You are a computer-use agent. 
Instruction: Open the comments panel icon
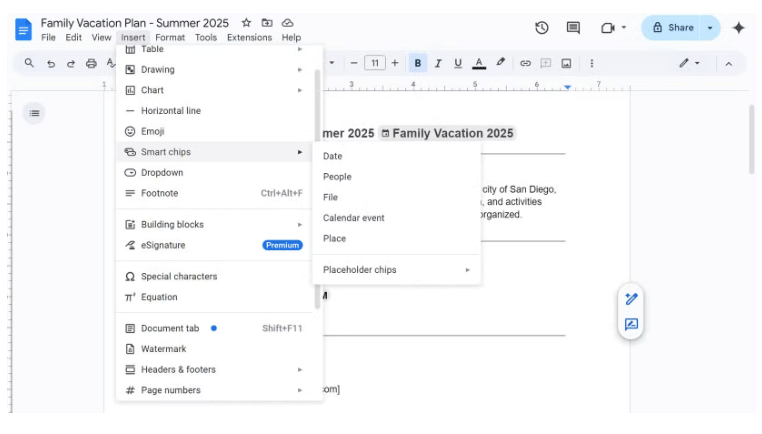[x=573, y=28]
